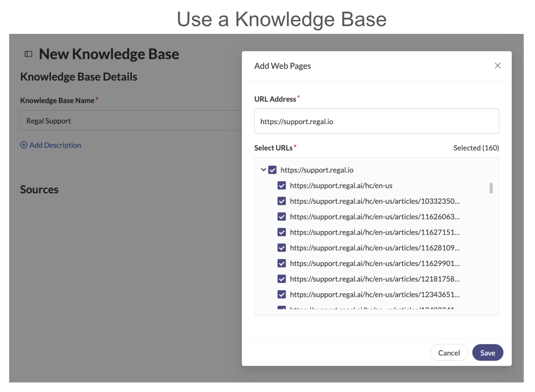Focus the URL Address input field

pos(377,121)
